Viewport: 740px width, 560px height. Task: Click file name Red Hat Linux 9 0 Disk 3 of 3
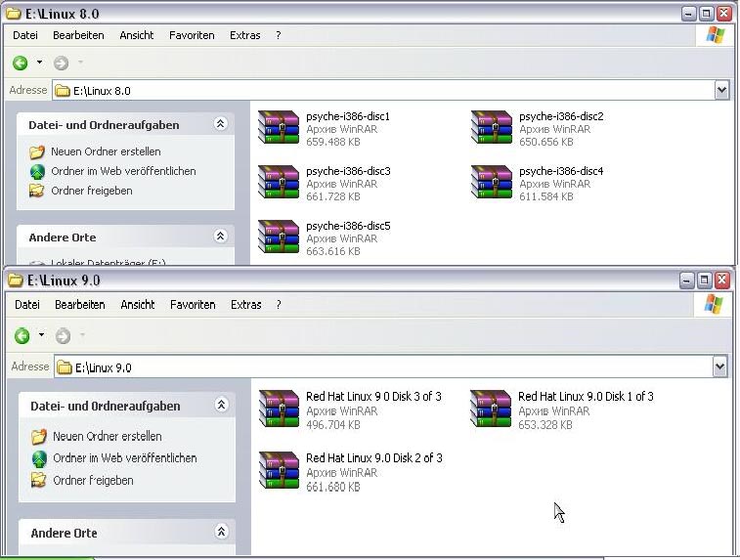click(373, 396)
